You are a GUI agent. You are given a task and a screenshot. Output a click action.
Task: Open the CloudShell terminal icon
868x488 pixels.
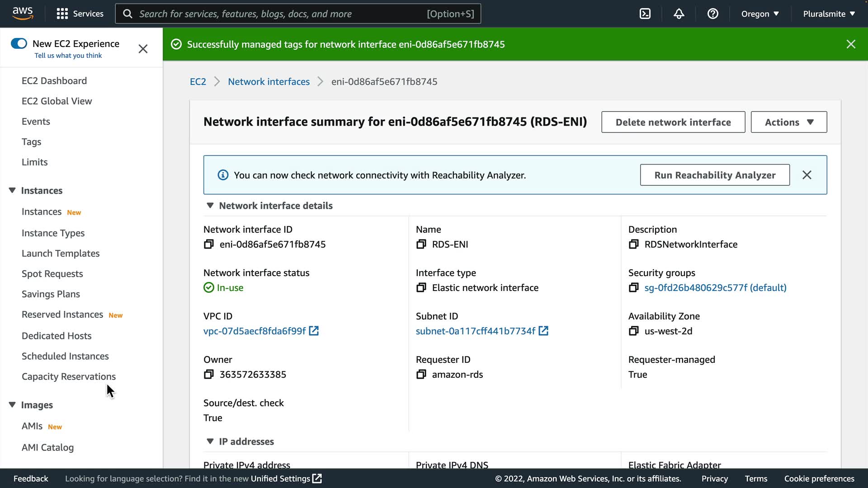click(645, 14)
